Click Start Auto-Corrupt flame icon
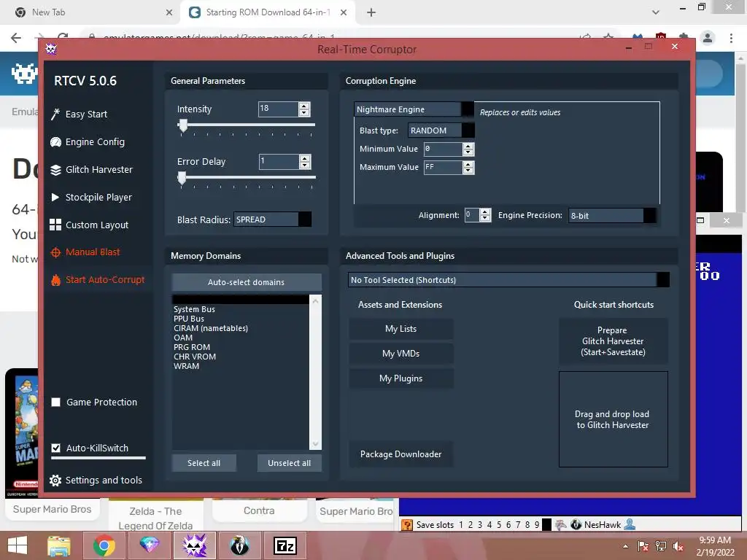 (55, 280)
